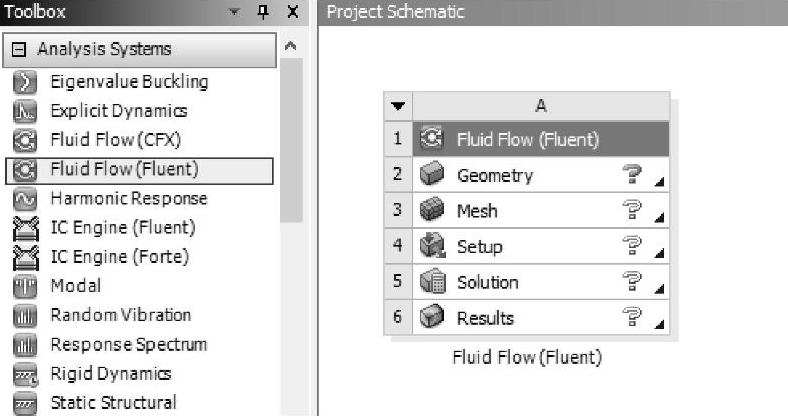Close the Toolbox panel
The image size is (788, 416).
tap(292, 12)
